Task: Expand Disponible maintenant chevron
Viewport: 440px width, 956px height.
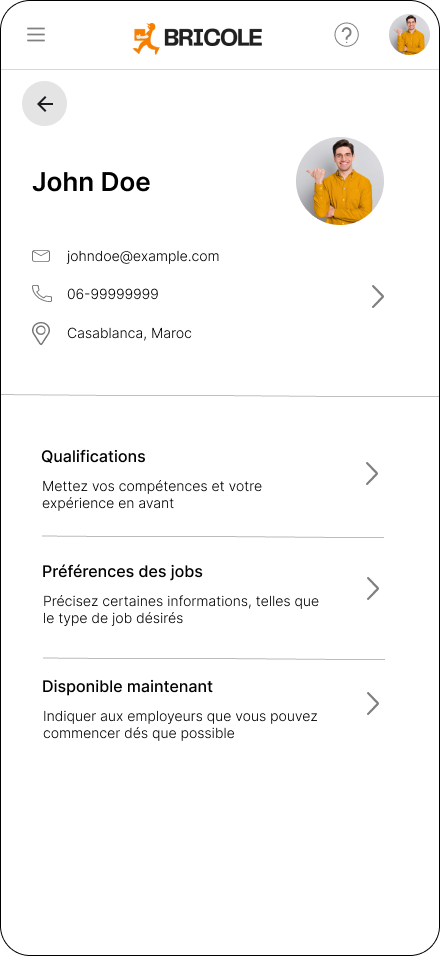Action: 372,703
